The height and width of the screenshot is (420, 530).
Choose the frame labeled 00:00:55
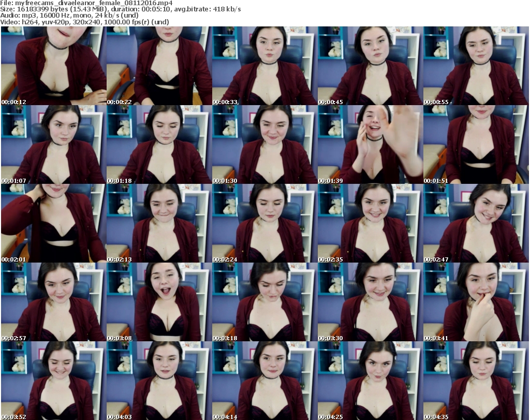[476, 66]
